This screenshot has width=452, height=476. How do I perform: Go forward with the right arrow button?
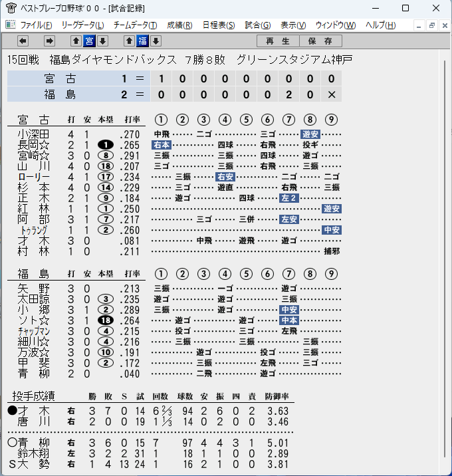(x=49, y=41)
